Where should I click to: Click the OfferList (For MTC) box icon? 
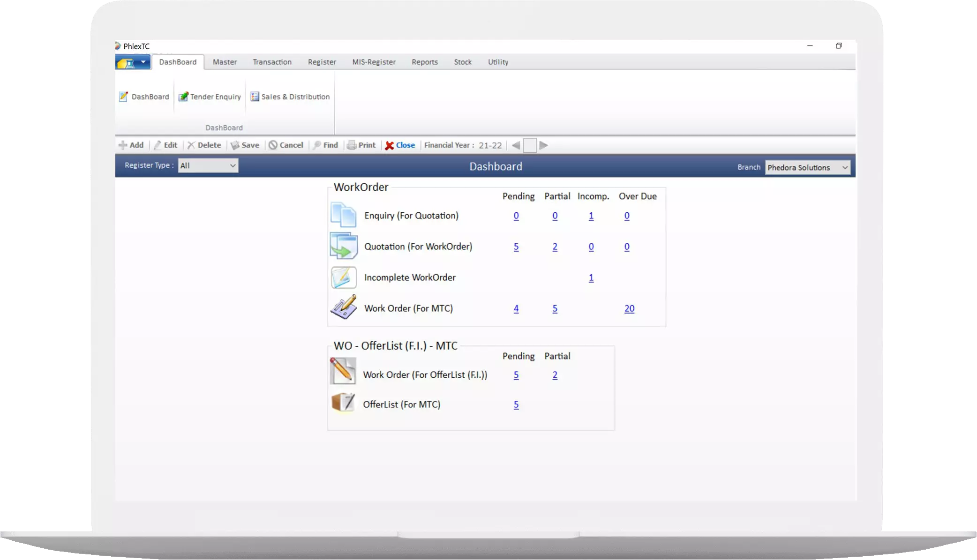coord(343,403)
